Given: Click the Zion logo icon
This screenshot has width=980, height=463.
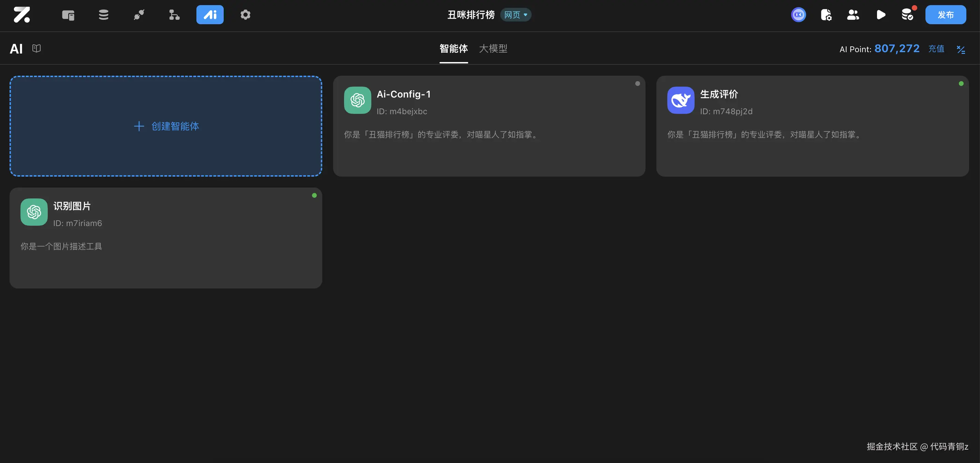Looking at the screenshot, I should [22, 15].
